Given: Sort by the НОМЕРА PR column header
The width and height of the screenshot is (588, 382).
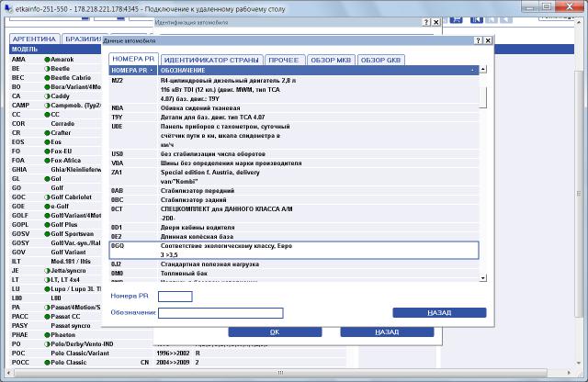Looking at the screenshot, I should [133, 70].
